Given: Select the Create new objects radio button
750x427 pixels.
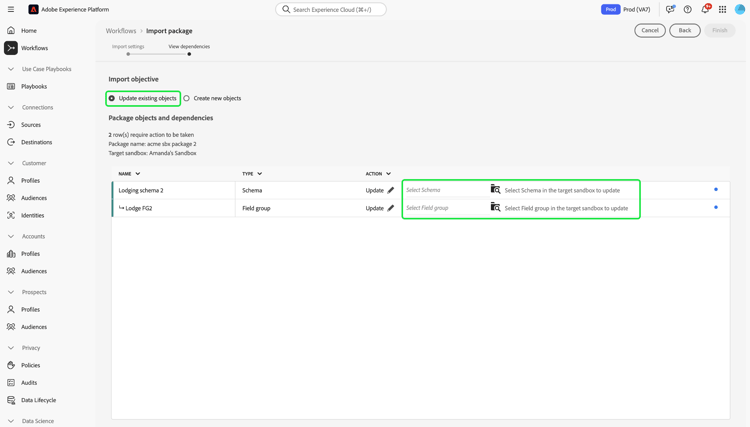Looking at the screenshot, I should pos(187,99).
